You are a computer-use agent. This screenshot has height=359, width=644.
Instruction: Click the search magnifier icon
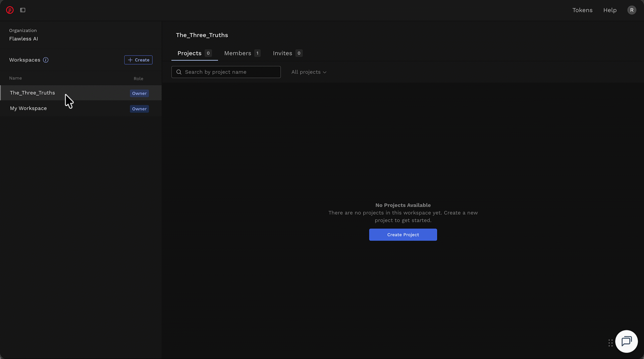[179, 72]
